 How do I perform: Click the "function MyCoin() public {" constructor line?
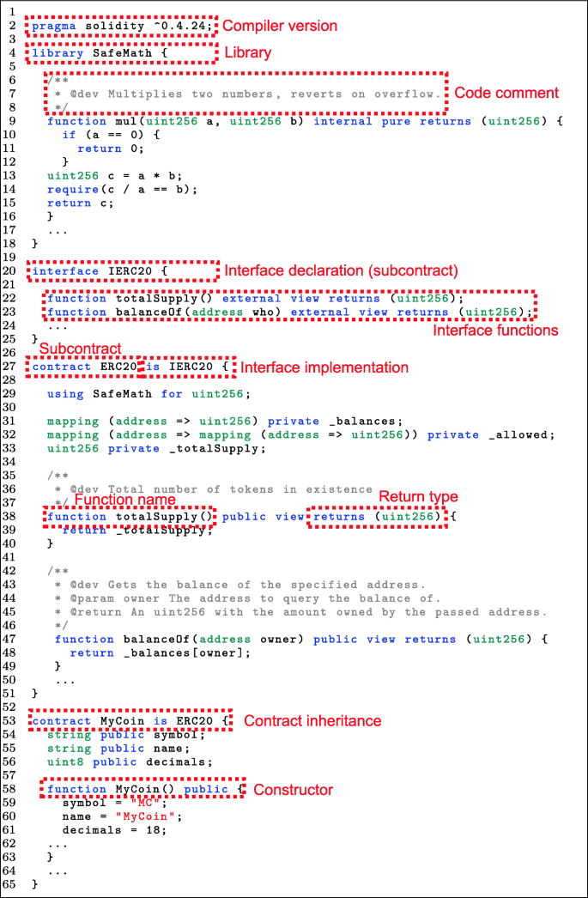[x=145, y=790]
